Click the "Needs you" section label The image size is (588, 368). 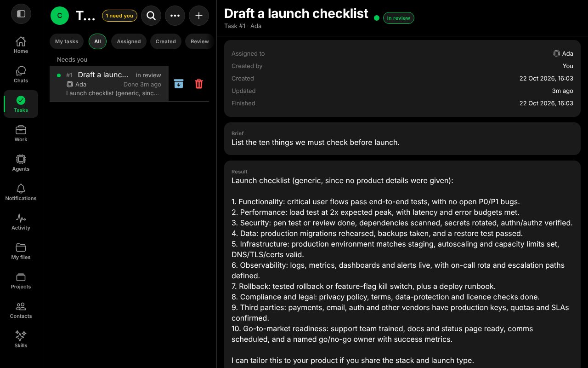[x=72, y=59]
